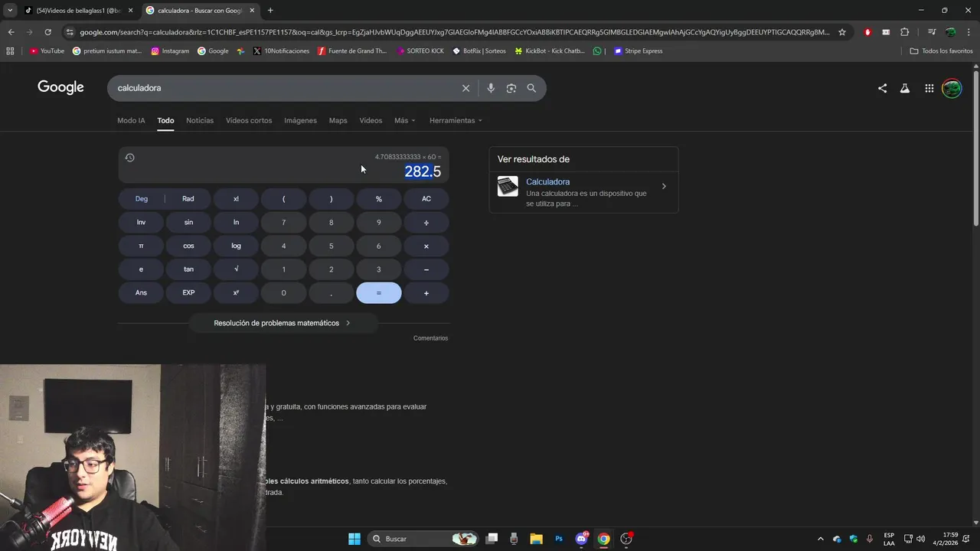Screen dimensions: 980x551
Task: Click the Google logo
Action: (x=60, y=87)
